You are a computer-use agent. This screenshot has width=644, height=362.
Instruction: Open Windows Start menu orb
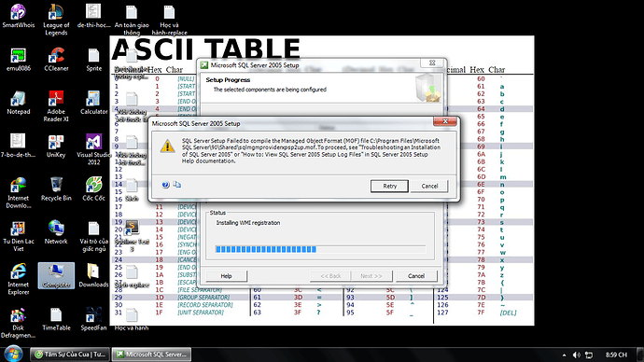[13, 354]
